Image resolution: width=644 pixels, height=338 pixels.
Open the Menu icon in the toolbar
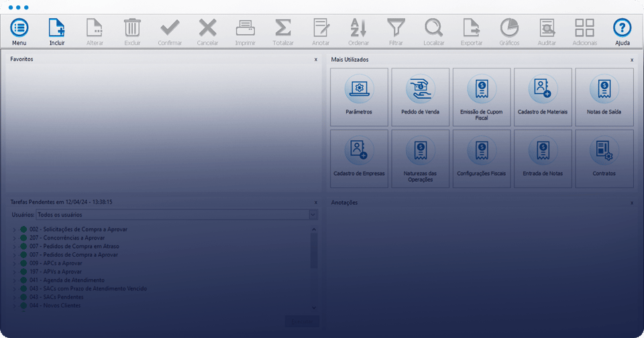19,28
